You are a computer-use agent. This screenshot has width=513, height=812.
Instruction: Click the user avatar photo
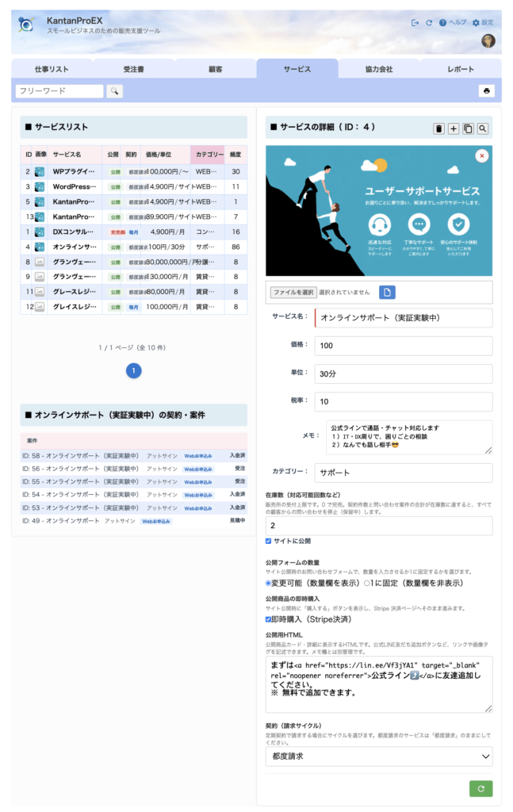[488, 40]
